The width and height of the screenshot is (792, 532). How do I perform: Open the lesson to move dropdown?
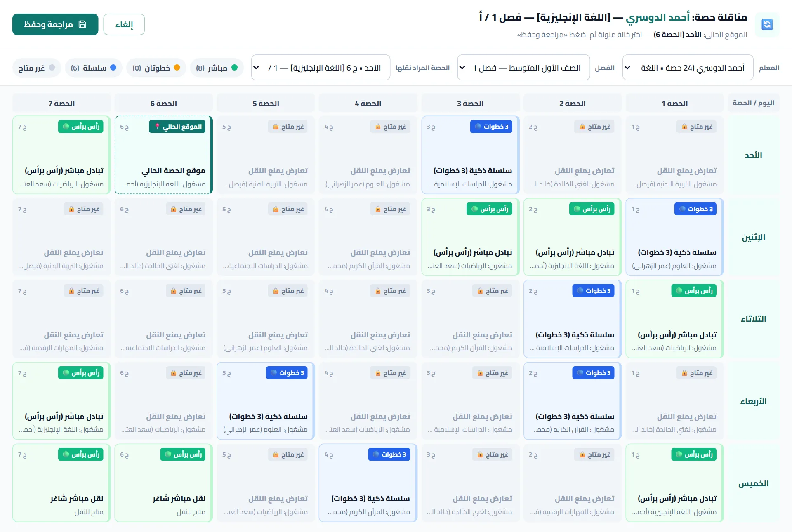point(321,68)
